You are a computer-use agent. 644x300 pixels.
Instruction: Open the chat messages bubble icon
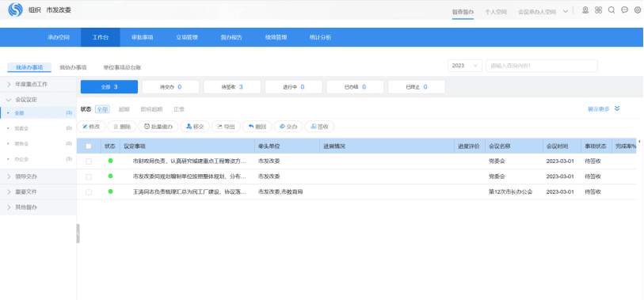625,10
